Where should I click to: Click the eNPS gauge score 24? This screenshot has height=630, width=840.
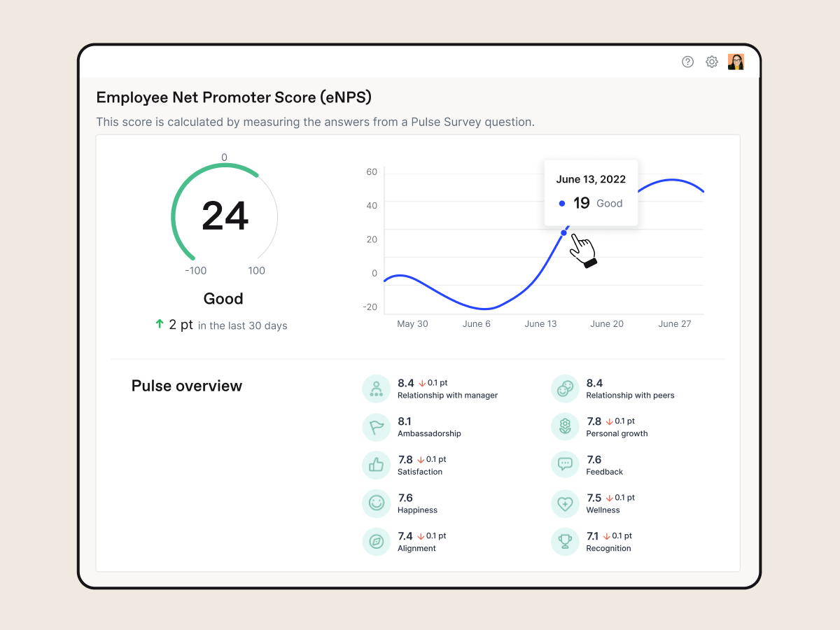(x=225, y=216)
